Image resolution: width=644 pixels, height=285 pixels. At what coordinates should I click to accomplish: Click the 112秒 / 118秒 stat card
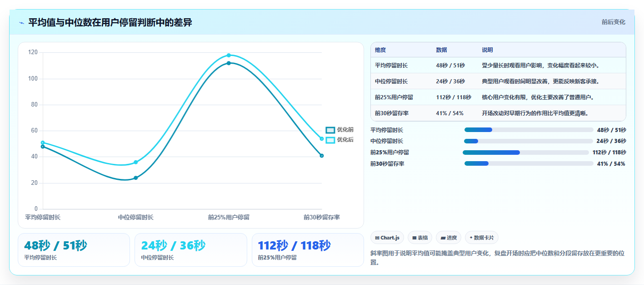click(x=308, y=250)
